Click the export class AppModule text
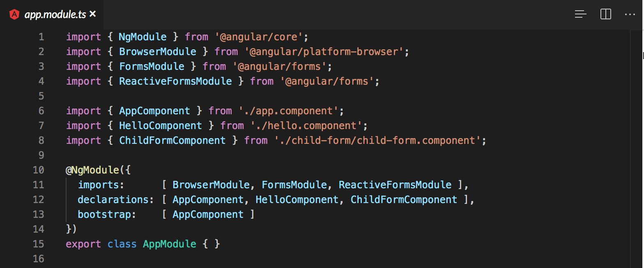644x268 pixels. tap(143, 244)
